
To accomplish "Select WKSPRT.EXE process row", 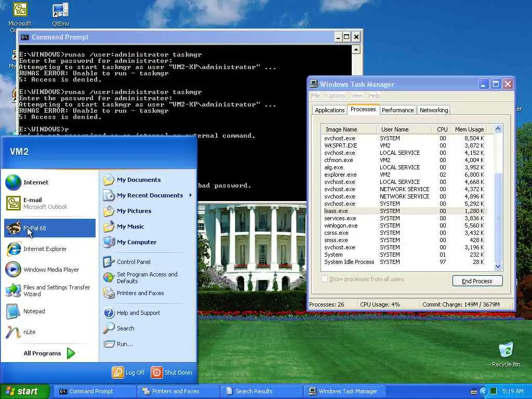I will click(x=404, y=145).
